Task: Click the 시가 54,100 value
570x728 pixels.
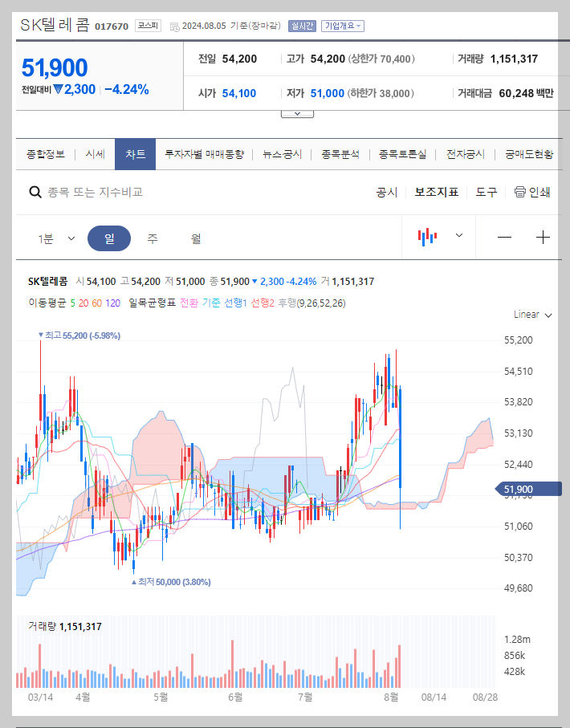Action: (238, 93)
